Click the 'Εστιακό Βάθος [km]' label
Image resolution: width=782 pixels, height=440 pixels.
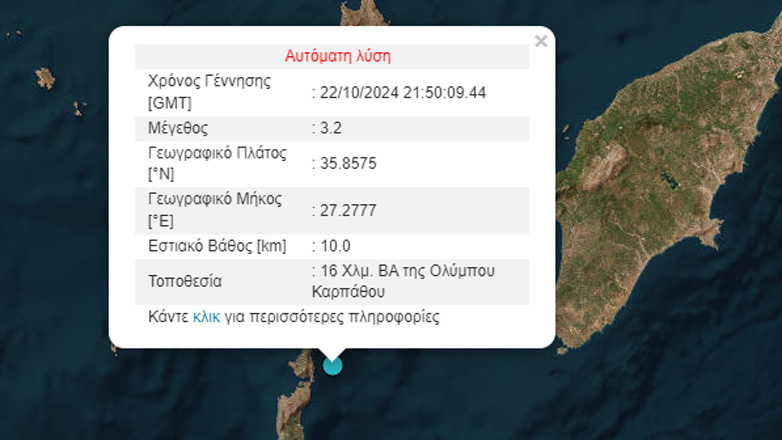217,246
